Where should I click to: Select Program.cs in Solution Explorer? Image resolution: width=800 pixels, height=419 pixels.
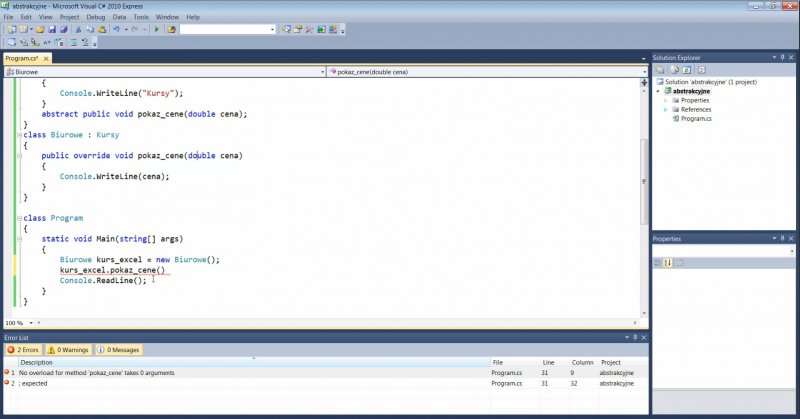695,118
